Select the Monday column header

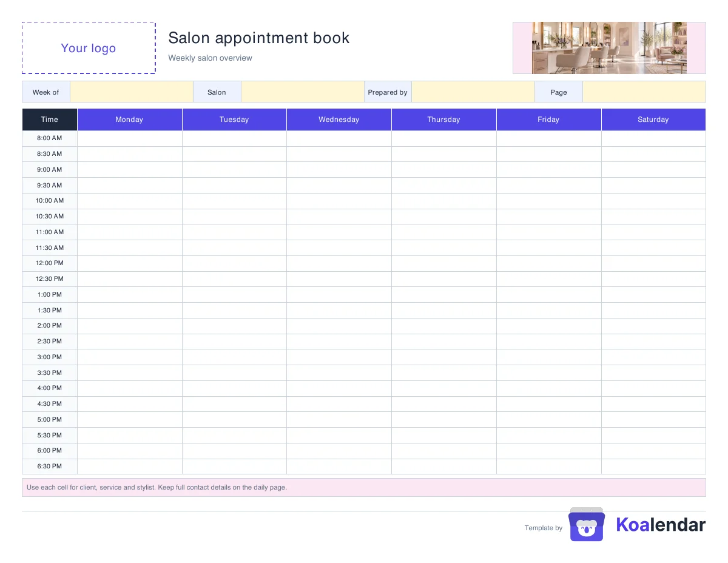click(x=129, y=120)
